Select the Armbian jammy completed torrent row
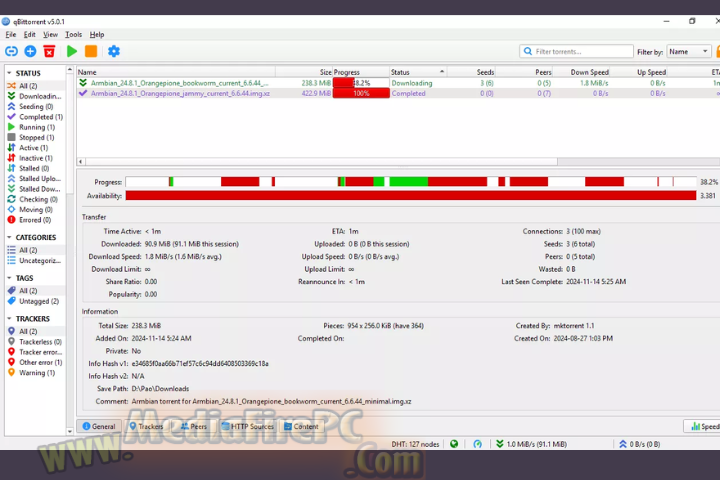The width and height of the screenshot is (720, 480). click(x=398, y=93)
